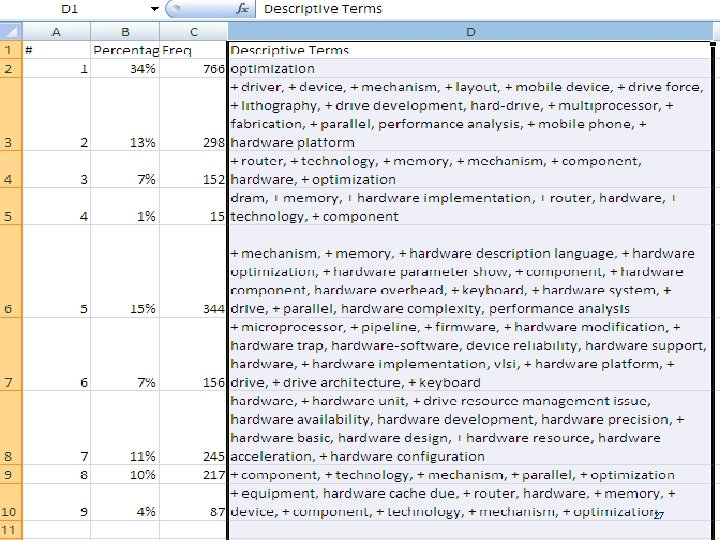Select row 2 header

(x=11, y=68)
